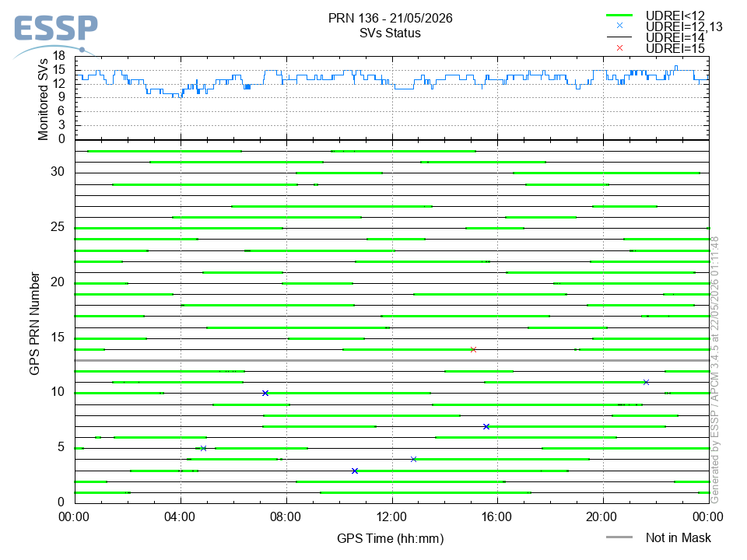Click the chart title PRN 136 - 21/05/2026

tap(390, 18)
